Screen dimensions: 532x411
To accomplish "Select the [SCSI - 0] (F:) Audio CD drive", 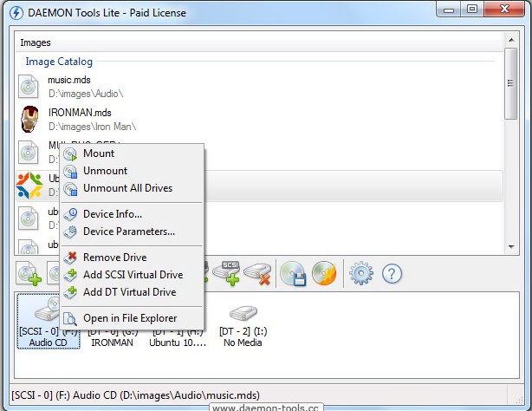I will (49, 322).
